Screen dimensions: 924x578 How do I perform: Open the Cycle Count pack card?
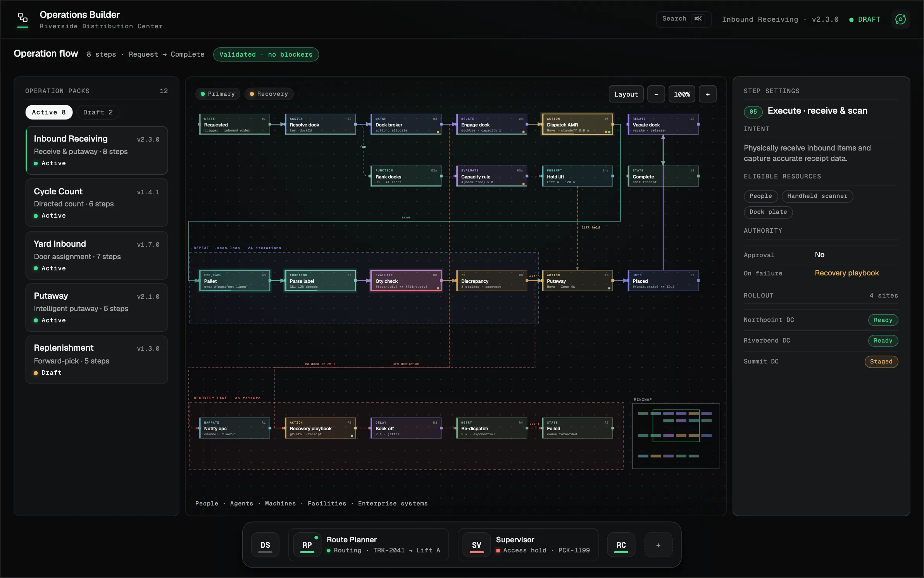tap(97, 202)
